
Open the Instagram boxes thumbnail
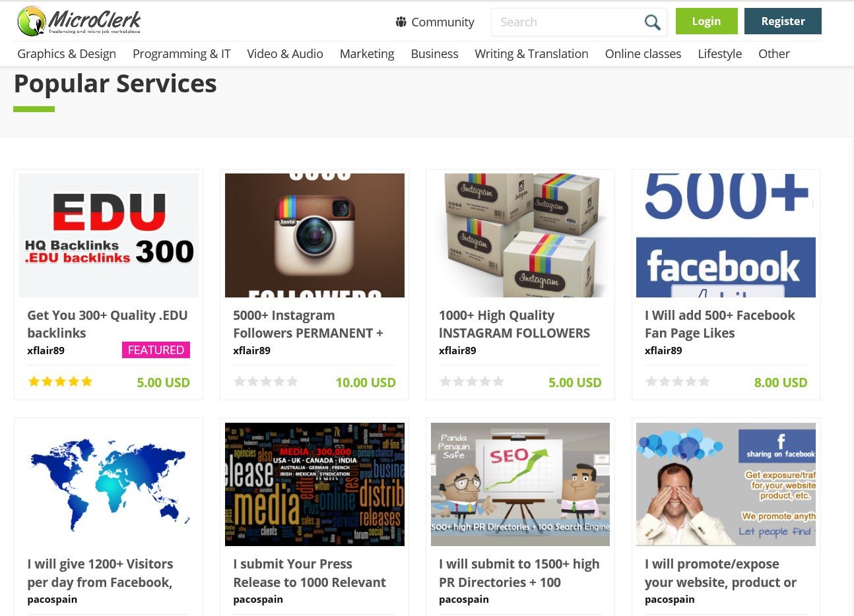pos(521,235)
